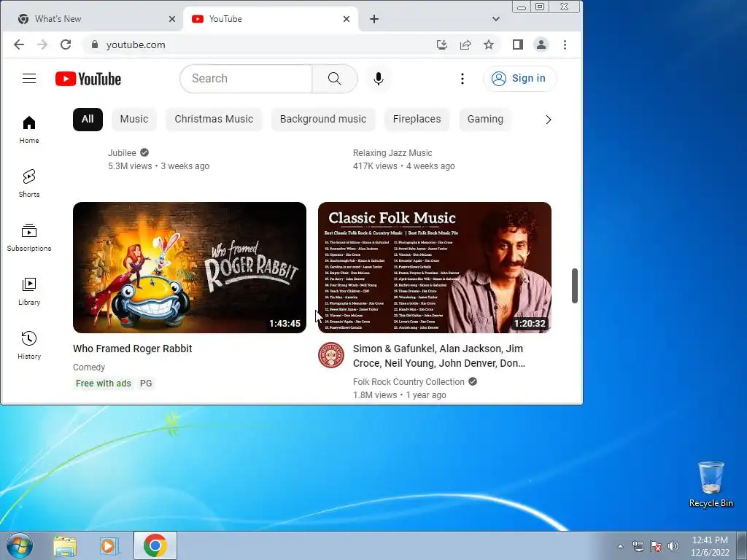
Task: Select the Christmas Music chip
Action: coord(214,119)
